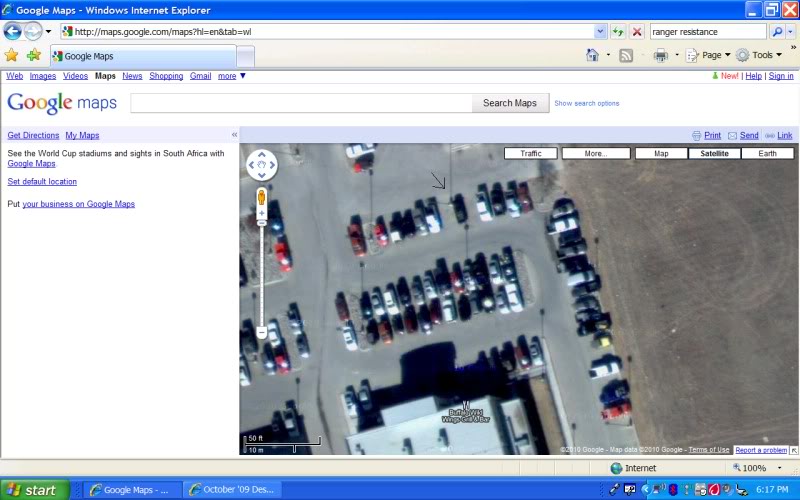Switch to Map view
The image size is (800, 500).
(x=661, y=153)
